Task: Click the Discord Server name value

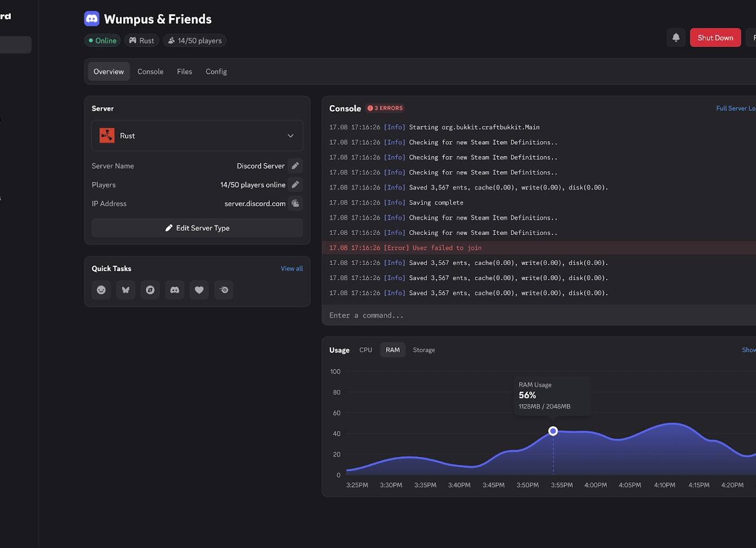Action: tap(261, 166)
